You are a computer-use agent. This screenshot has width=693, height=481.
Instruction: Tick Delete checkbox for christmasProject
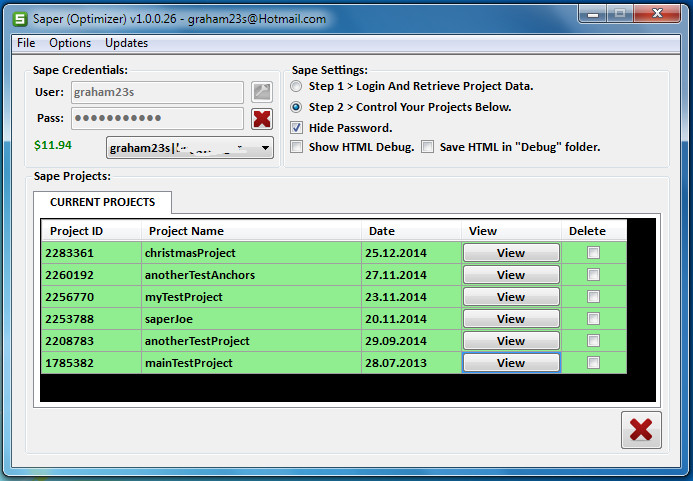593,252
